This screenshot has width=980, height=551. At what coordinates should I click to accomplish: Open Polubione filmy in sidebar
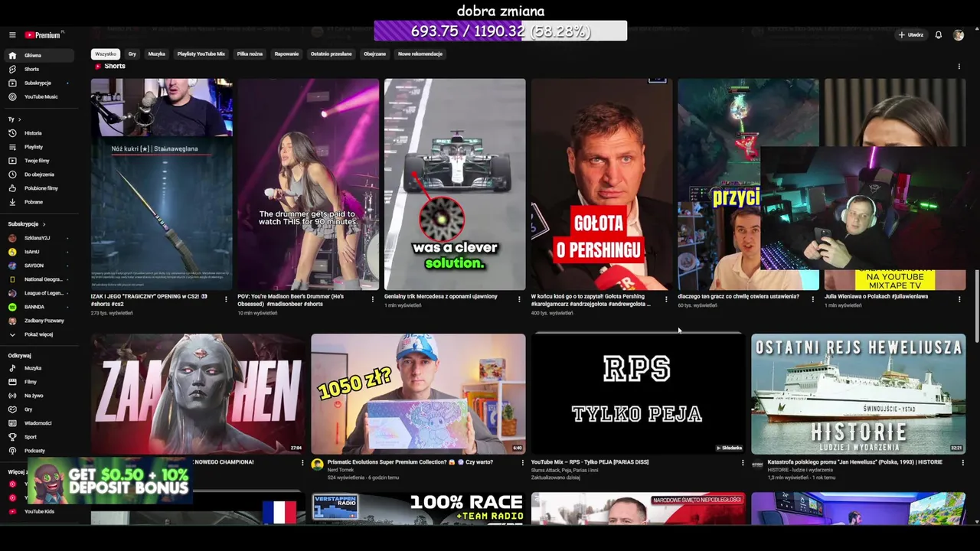point(40,188)
